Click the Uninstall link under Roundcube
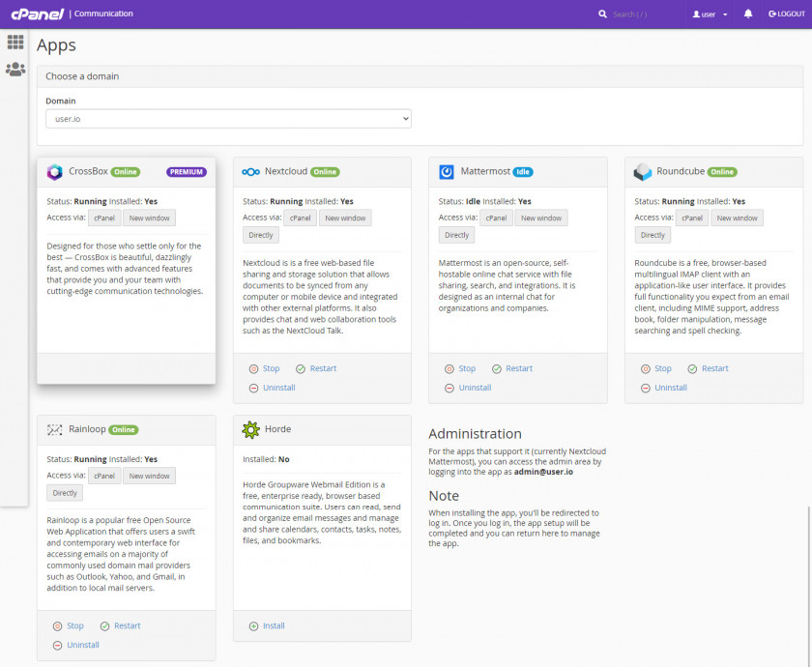The height and width of the screenshot is (667, 812). pos(671,388)
